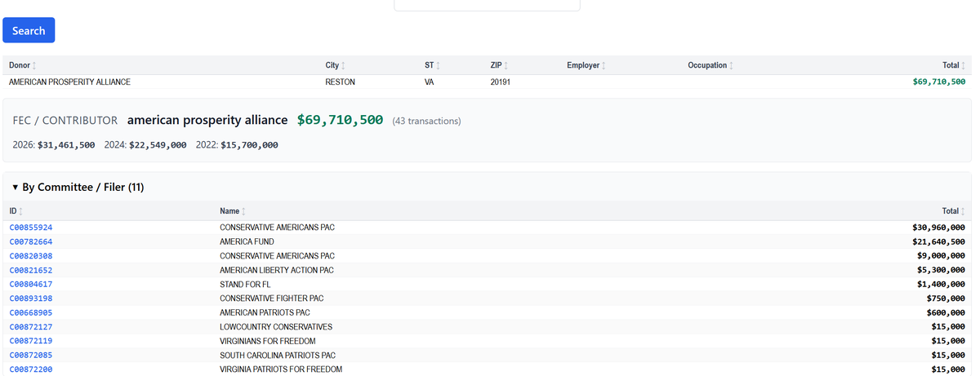Viewport: 980px width, 376px height.
Task: Sort donors table by Occupation column
Action: [x=710, y=65]
